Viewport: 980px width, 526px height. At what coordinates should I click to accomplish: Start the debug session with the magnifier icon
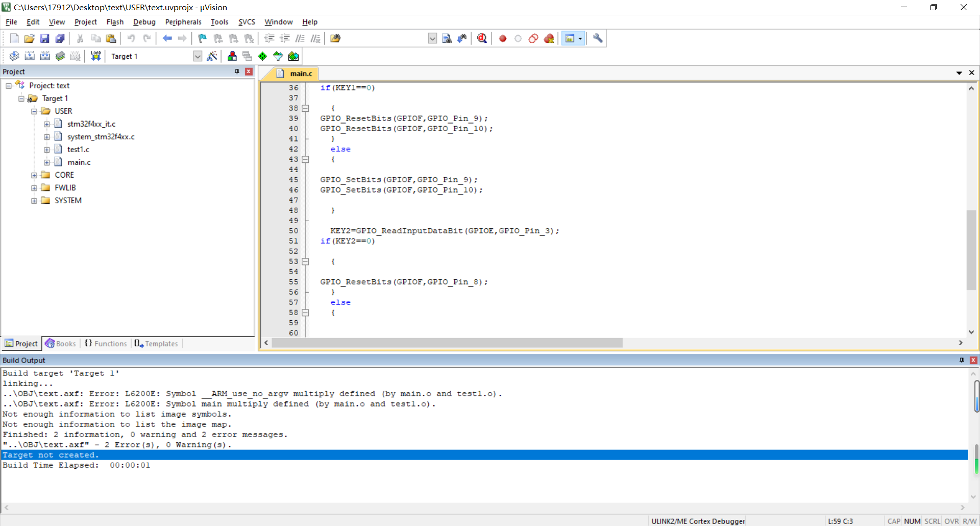(x=482, y=38)
